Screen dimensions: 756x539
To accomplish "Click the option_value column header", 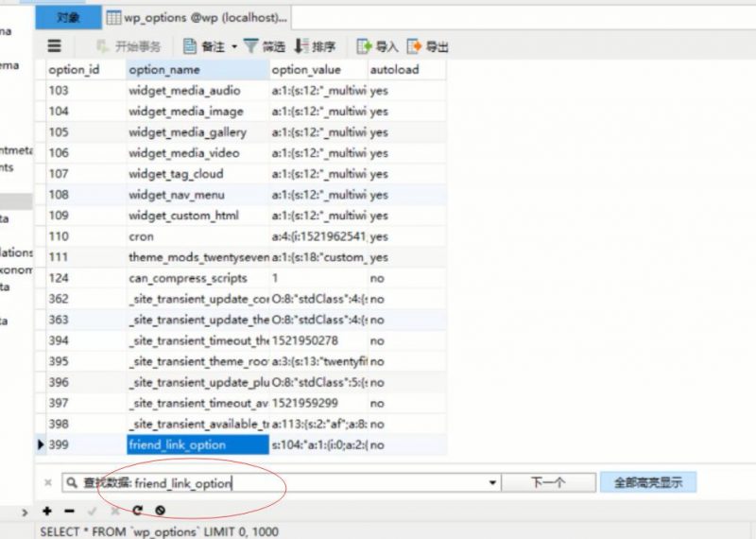I will click(x=318, y=69).
